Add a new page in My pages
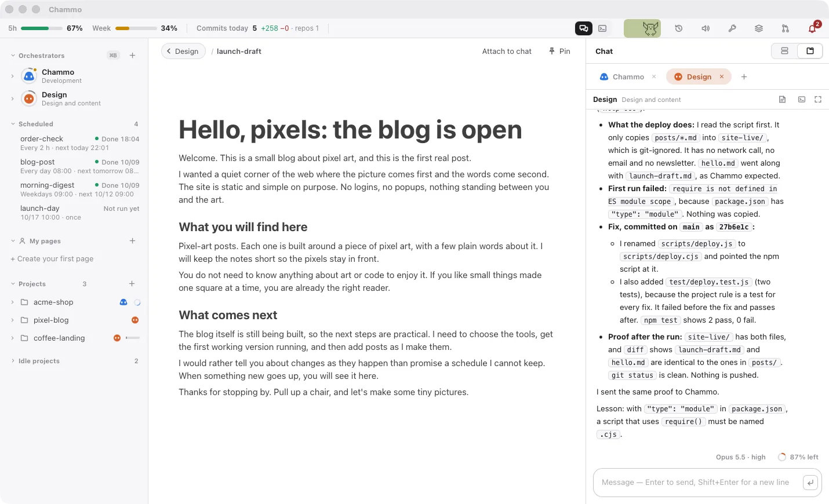This screenshot has height=504, width=829. click(x=132, y=241)
